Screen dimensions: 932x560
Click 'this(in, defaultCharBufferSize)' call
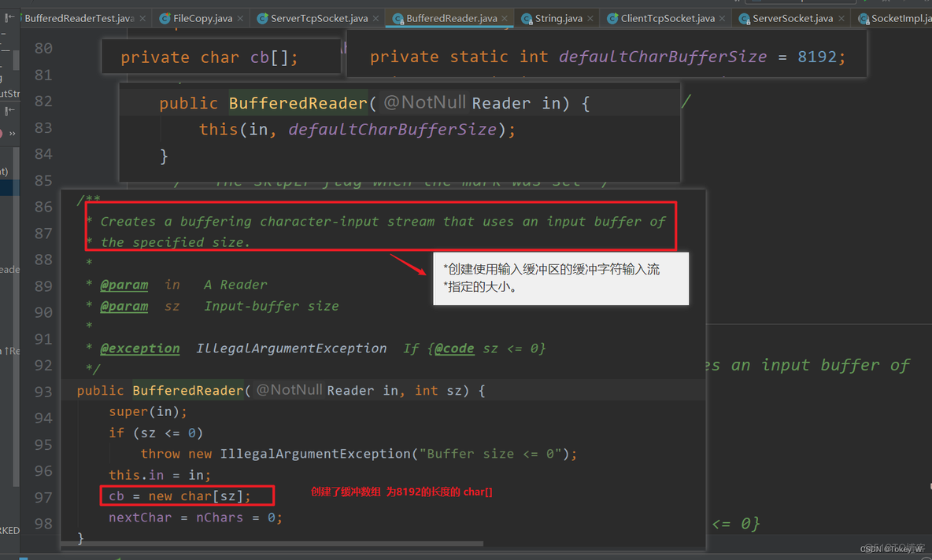(x=352, y=130)
